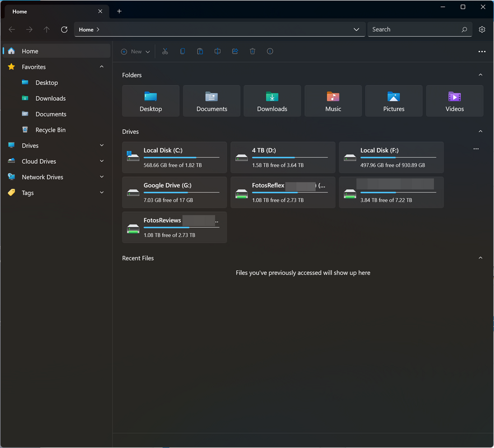
Task: Click the Refresh arrow icon
Action: tap(64, 29)
